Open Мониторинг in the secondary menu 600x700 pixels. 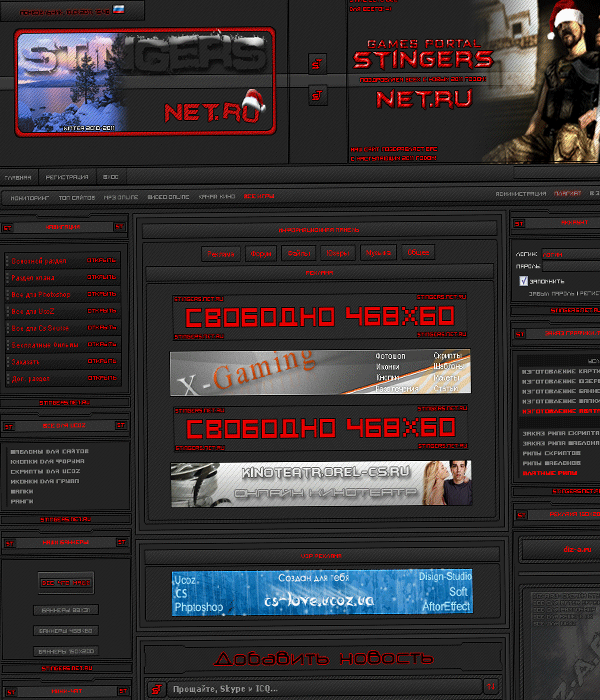coord(29,198)
